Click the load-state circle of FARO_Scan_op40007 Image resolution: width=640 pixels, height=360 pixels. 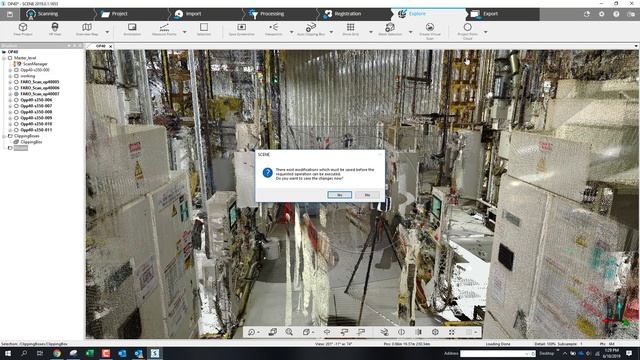(16, 94)
